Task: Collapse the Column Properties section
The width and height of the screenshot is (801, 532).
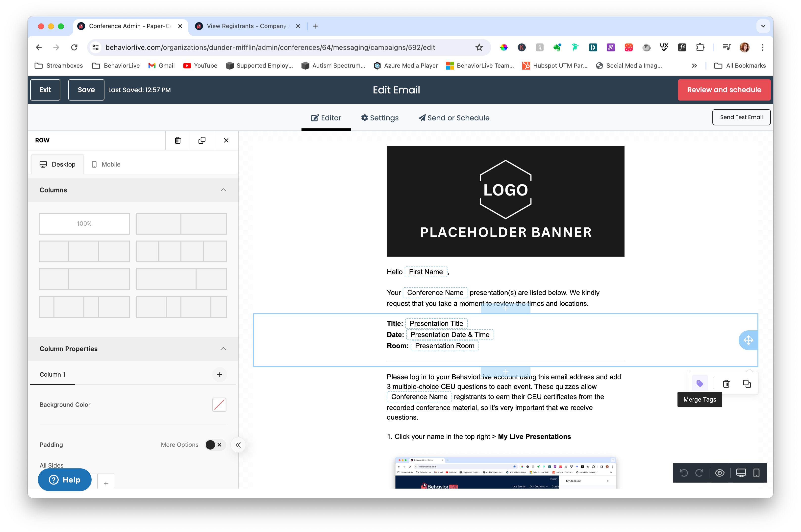Action: point(223,349)
